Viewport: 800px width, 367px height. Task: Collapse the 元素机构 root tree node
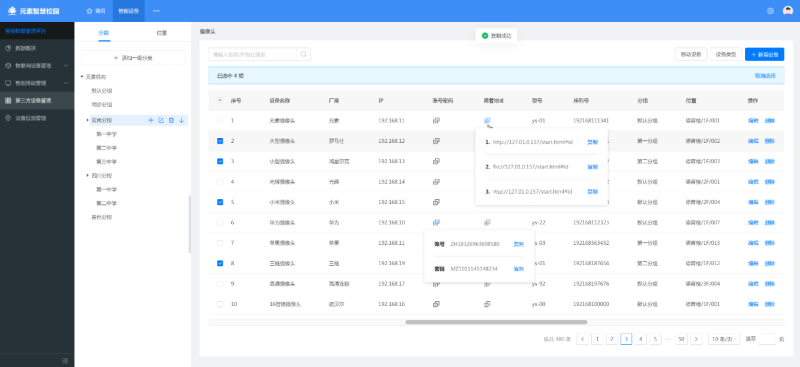click(x=82, y=77)
